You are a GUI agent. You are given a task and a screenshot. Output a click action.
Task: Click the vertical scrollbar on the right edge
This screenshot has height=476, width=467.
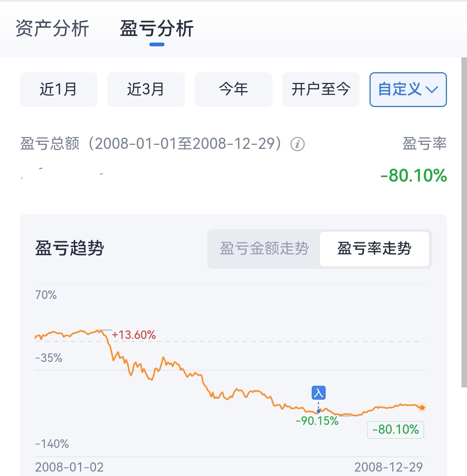click(464, 222)
